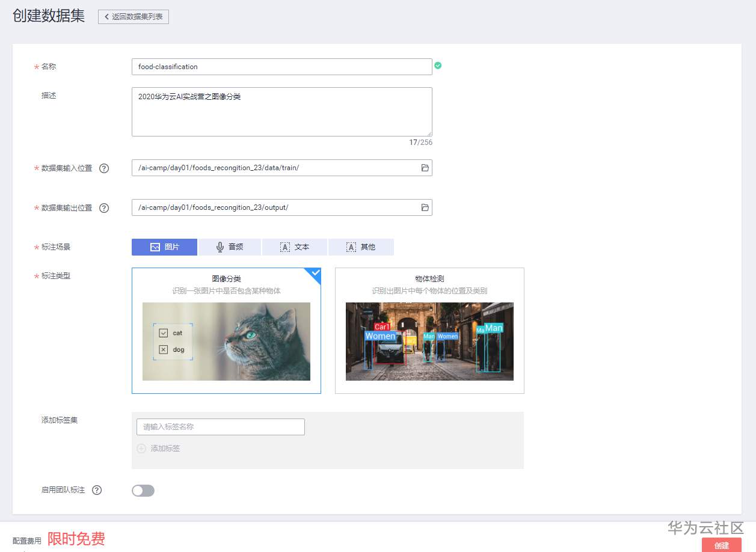
Task: Browse folder for dataset output location
Action: [424, 207]
